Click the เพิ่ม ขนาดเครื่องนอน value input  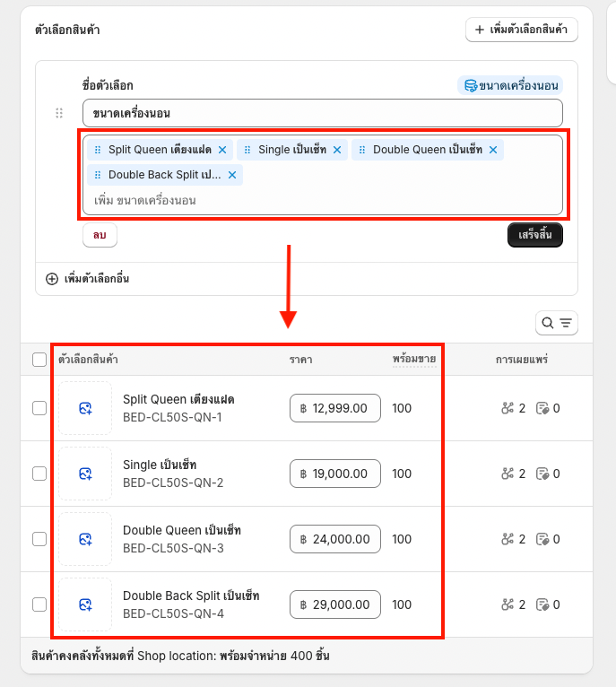pyautogui.click(x=322, y=201)
